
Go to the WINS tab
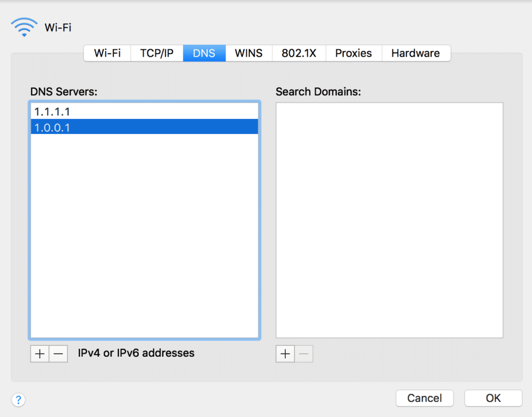click(x=248, y=53)
